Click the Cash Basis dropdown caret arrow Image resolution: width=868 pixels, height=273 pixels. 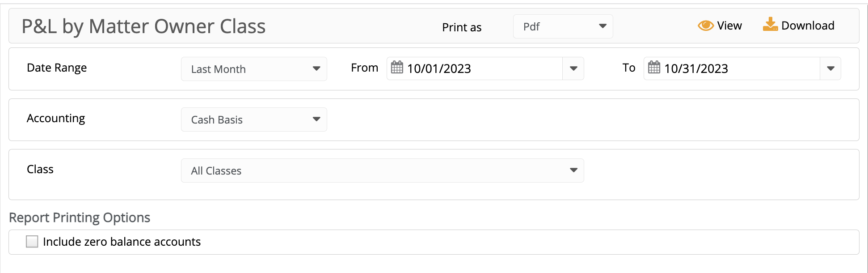[316, 119]
